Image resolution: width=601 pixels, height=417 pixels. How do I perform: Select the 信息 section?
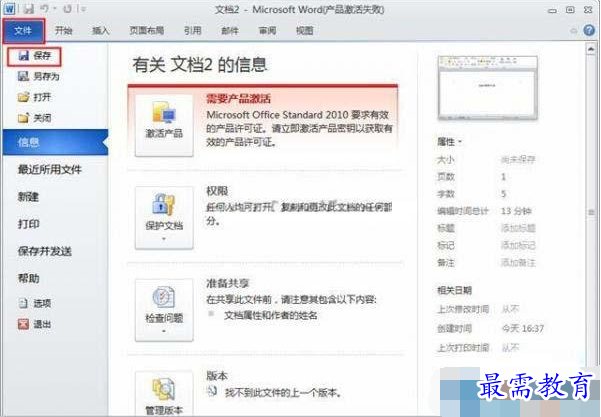point(55,142)
